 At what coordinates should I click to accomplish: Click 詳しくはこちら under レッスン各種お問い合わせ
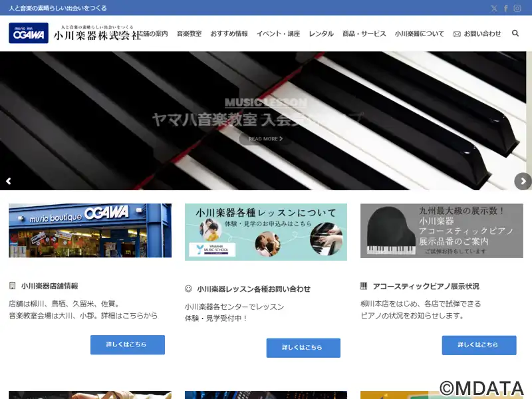point(303,348)
